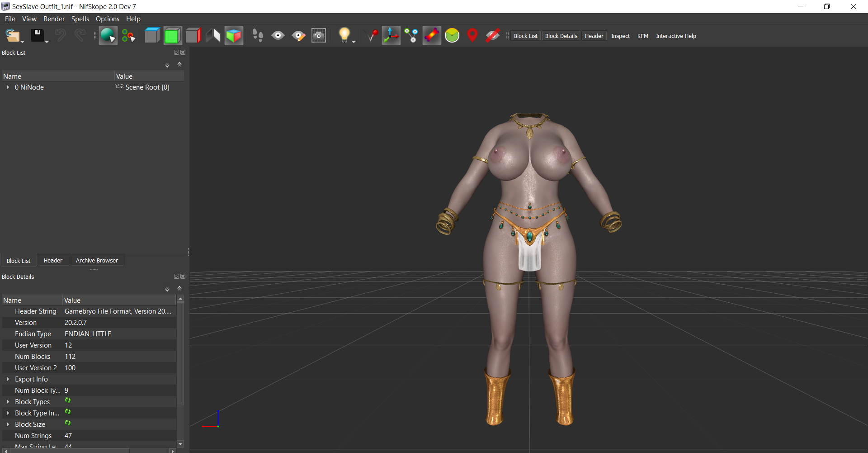Expand the 0 NiNode tree row
The height and width of the screenshot is (453, 868).
[8, 87]
